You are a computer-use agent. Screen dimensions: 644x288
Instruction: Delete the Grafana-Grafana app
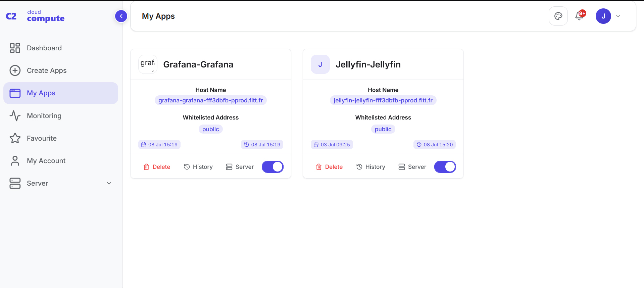[157, 167]
